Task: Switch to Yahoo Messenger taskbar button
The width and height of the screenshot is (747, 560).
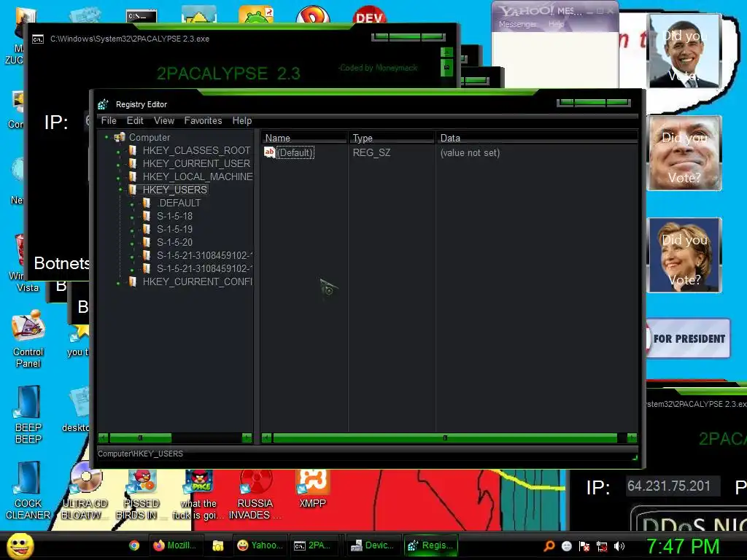Action: [x=260, y=545]
